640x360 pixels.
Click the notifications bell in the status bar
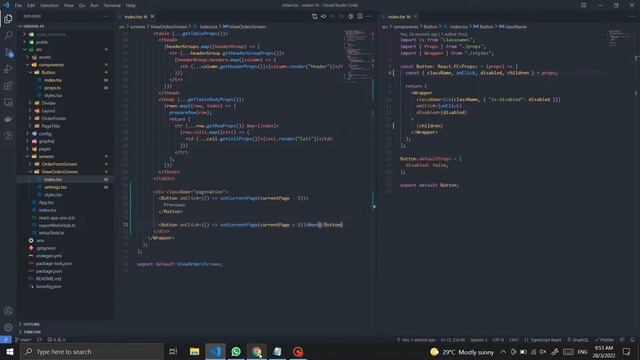point(632,340)
